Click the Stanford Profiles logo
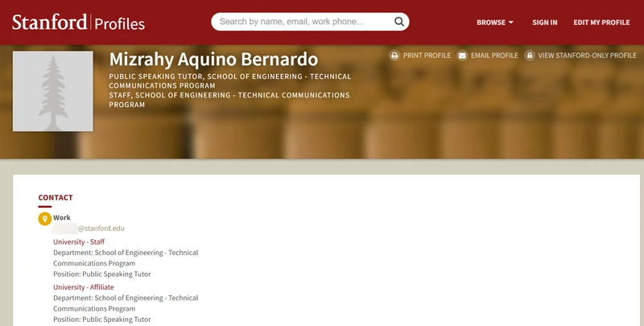The image size is (644, 326). tap(78, 23)
